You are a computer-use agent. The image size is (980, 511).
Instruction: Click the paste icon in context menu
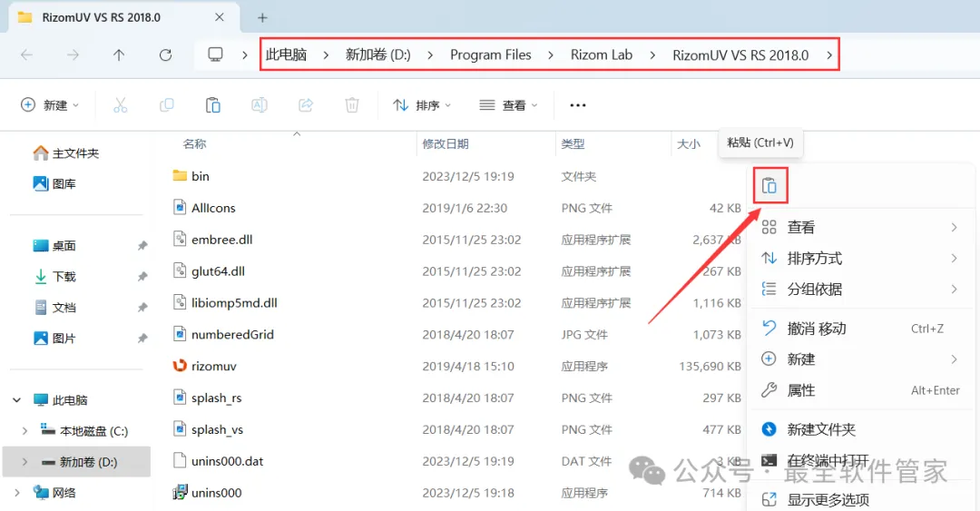coord(769,186)
